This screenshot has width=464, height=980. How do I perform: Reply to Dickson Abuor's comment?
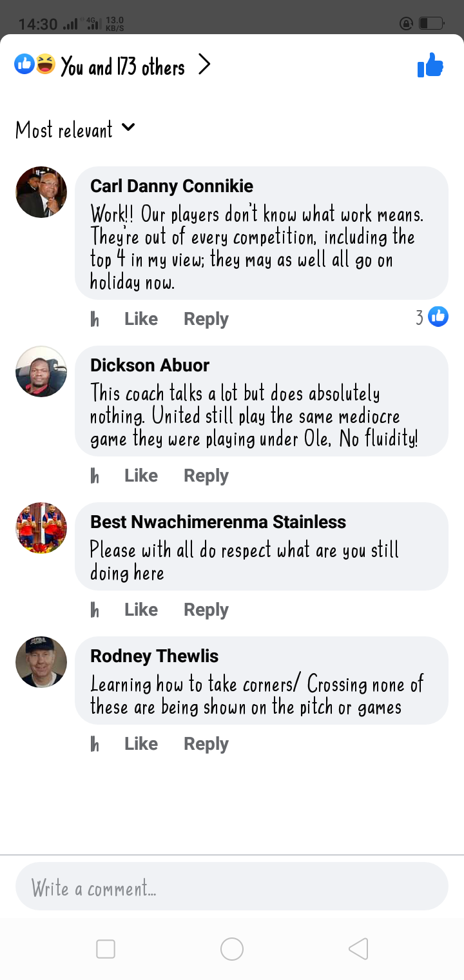[206, 476]
